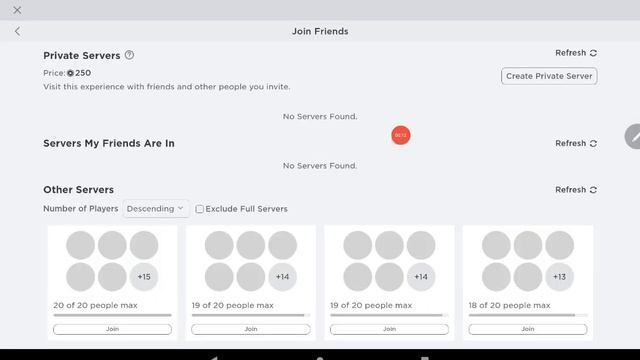Click the Number of Players label
This screenshot has width=640, height=360.
[x=81, y=209]
